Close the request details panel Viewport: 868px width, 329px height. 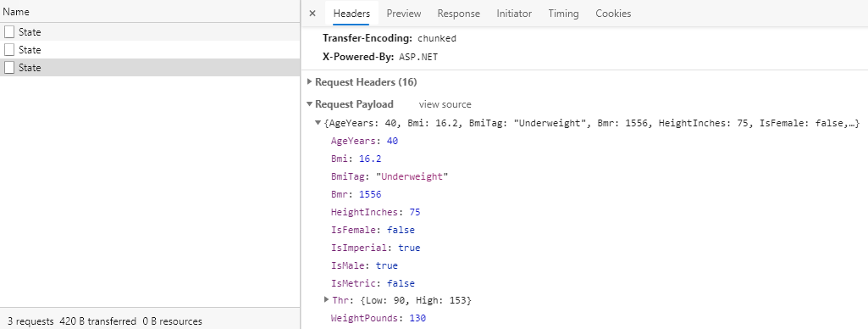(x=312, y=14)
